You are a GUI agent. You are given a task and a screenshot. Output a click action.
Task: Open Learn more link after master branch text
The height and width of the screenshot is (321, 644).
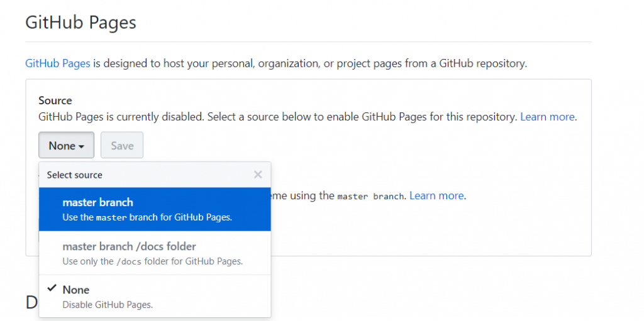(436, 196)
